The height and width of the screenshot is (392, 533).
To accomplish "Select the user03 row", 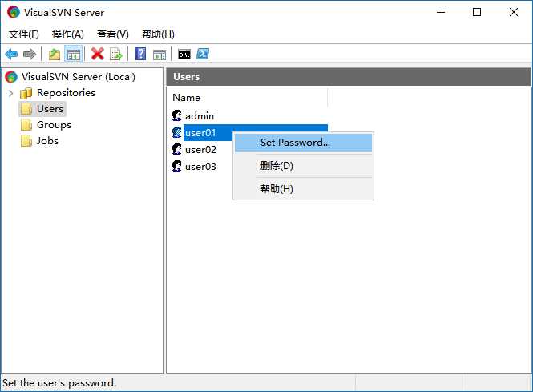I will click(200, 166).
